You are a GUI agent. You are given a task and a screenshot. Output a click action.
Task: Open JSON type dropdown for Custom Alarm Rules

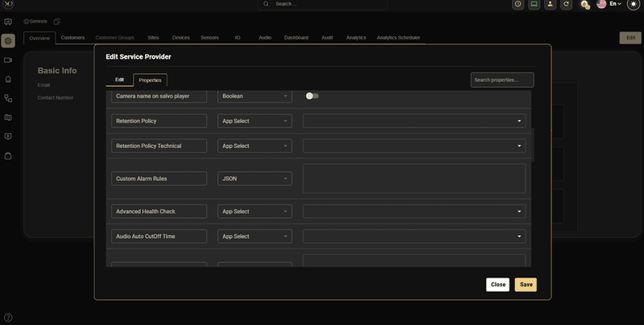point(254,179)
